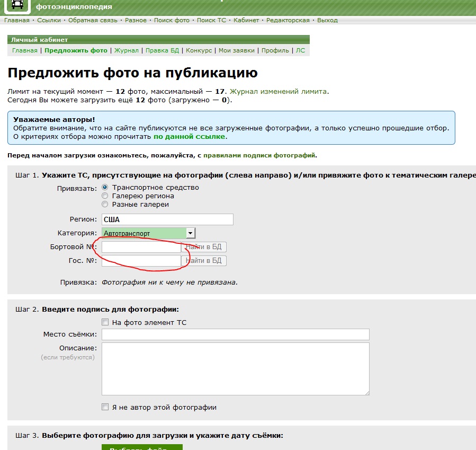Open Поиск фото in top menu
This screenshot has height=450, width=476.
[x=172, y=20]
